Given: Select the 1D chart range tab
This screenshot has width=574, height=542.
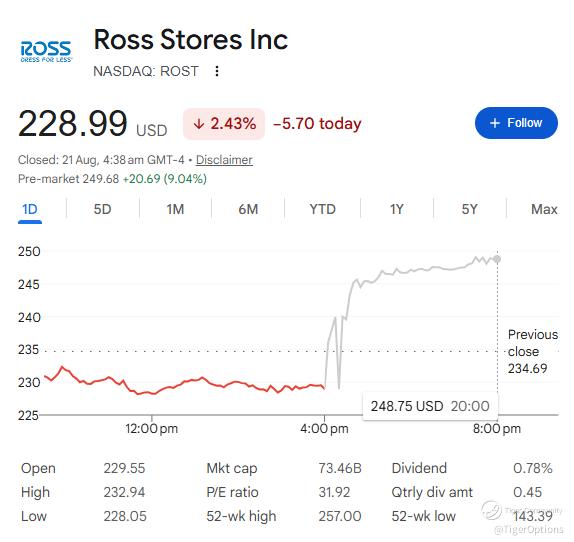Looking at the screenshot, I should click(30, 210).
